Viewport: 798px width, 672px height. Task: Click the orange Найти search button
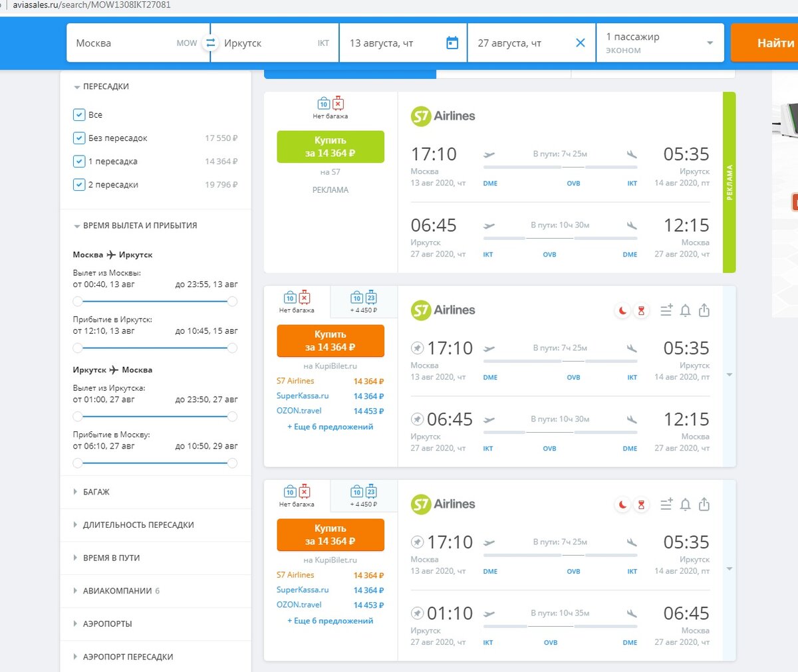coord(765,43)
